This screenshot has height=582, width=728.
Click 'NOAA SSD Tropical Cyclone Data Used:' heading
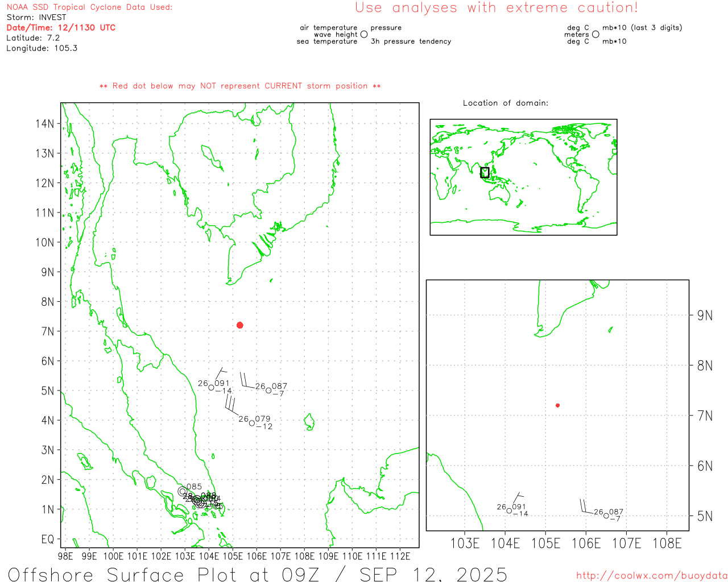89,7
